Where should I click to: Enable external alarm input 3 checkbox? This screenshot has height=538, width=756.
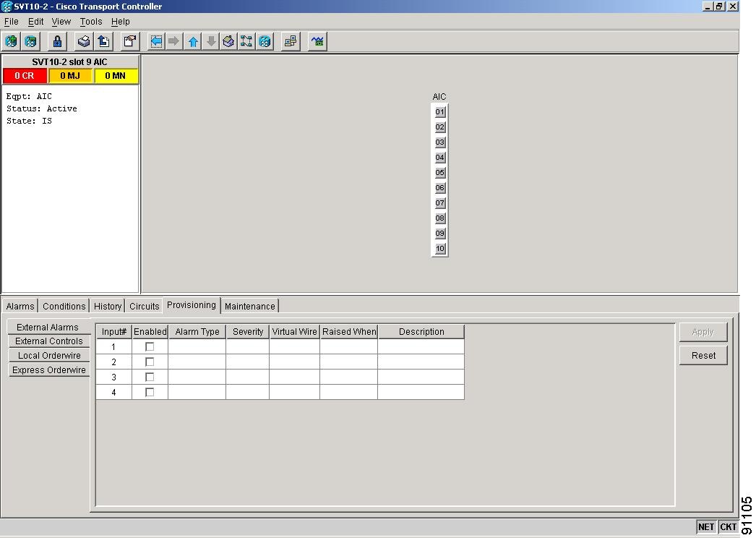click(x=150, y=377)
